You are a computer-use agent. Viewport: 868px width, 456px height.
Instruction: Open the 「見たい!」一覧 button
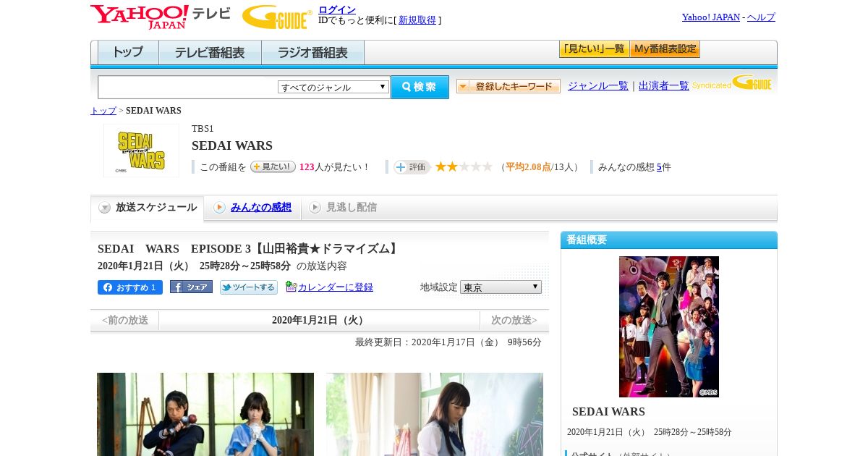pyautogui.click(x=594, y=49)
